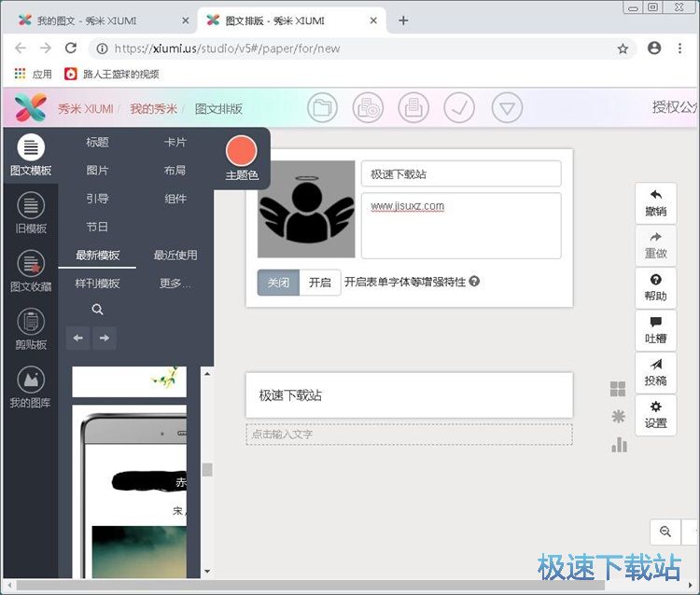Click the search magnifier in template panel
This screenshot has height=595, width=700.
97,309
